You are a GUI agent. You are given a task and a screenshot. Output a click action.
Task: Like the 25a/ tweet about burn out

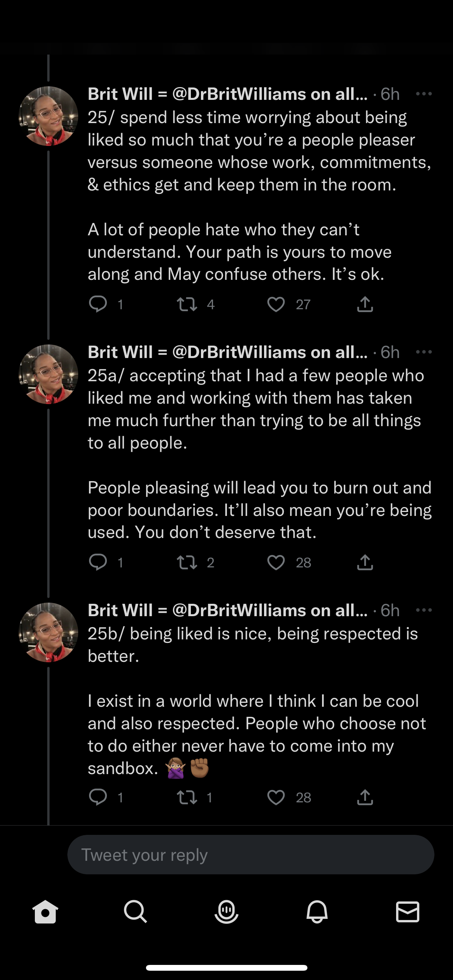coord(276,562)
